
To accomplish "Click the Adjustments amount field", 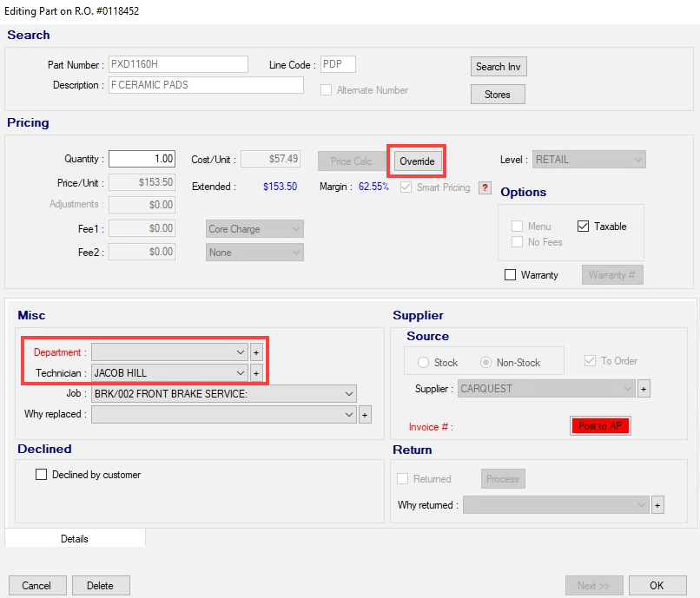I will pos(142,205).
